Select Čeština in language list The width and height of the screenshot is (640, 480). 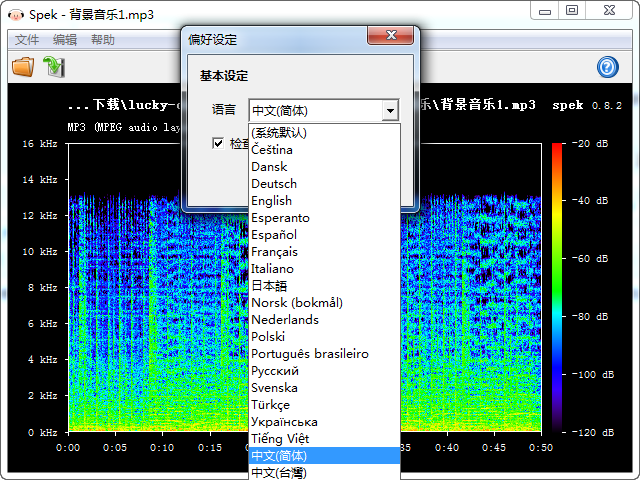coord(324,150)
